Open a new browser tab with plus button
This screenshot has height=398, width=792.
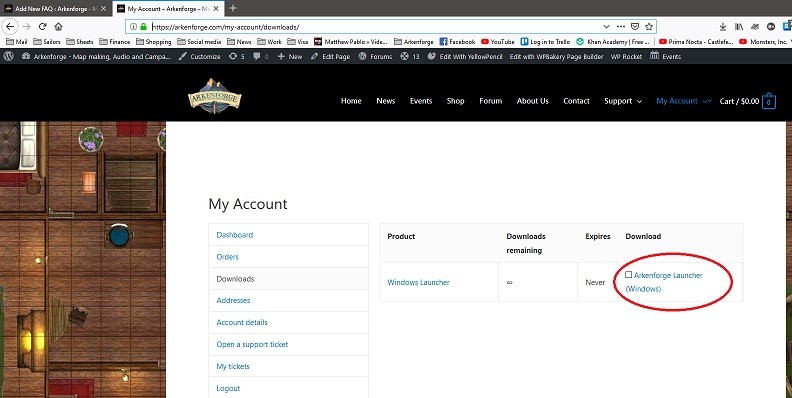coord(233,9)
